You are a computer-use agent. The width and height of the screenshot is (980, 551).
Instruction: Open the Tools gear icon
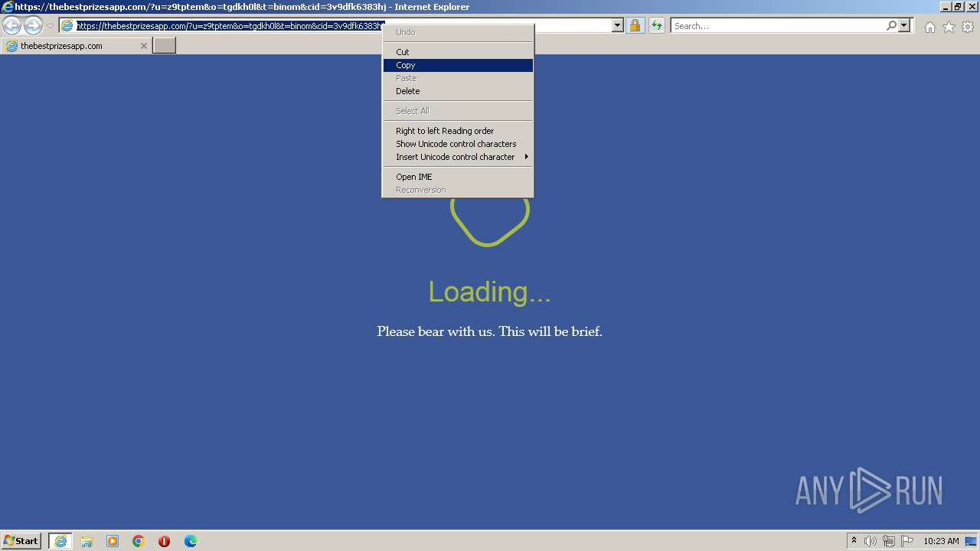pyautogui.click(x=968, y=27)
